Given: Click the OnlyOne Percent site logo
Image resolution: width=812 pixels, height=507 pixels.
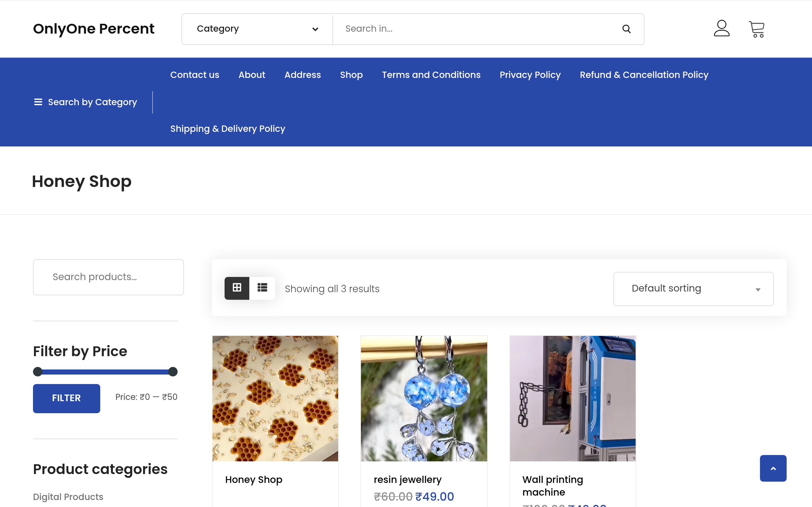Looking at the screenshot, I should pyautogui.click(x=94, y=29).
